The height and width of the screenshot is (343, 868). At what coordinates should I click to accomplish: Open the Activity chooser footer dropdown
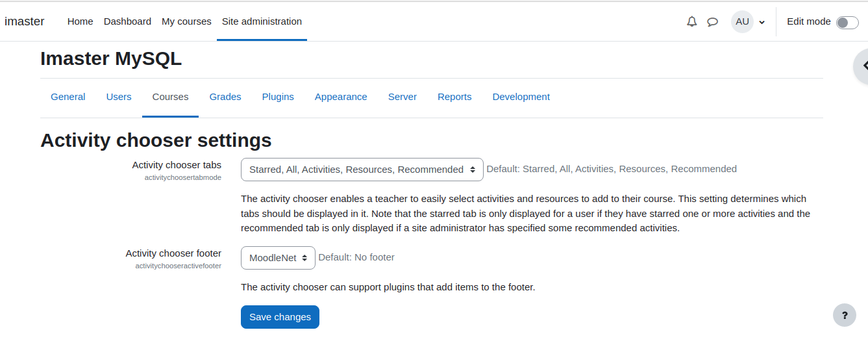[x=278, y=258]
